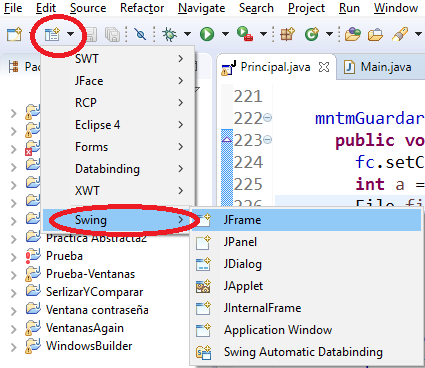The image size is (425, 368).
Task: Choose JPanel from the Swing submenu
Action: (307, 242)
